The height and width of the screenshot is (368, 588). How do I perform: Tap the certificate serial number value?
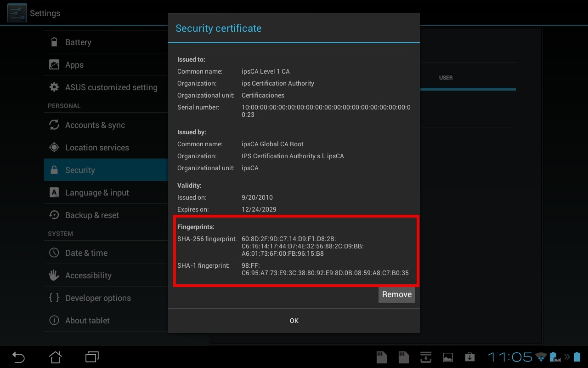(x=326, y=111)
